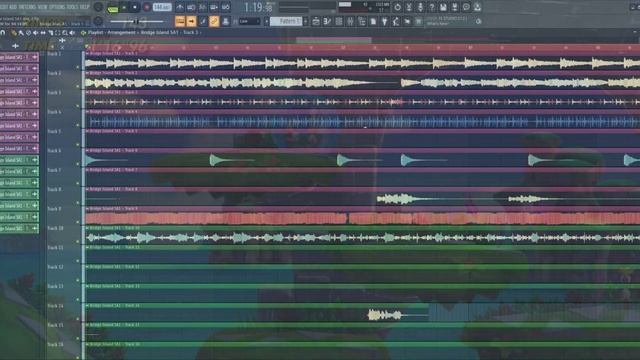640x360 pixels.
Task: Mute Track 6 using its green dot
Action: [x=78, y=164]
